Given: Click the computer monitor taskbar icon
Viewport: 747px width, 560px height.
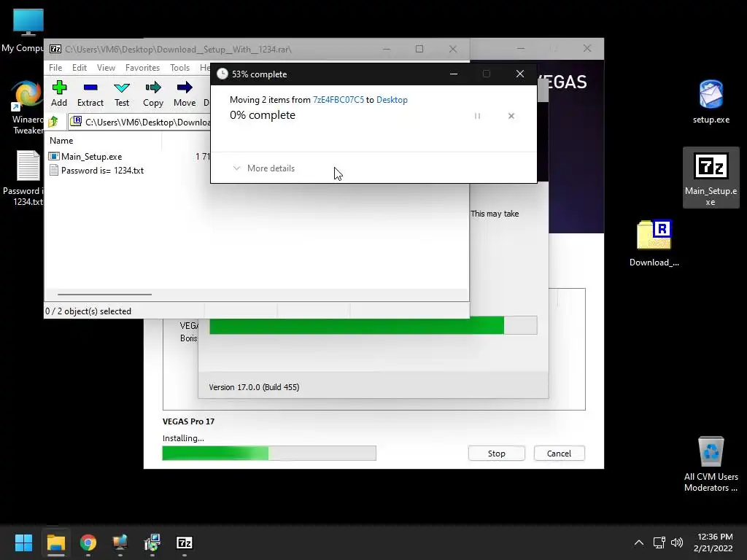Looking at the screenshot, I should (120, 542).
